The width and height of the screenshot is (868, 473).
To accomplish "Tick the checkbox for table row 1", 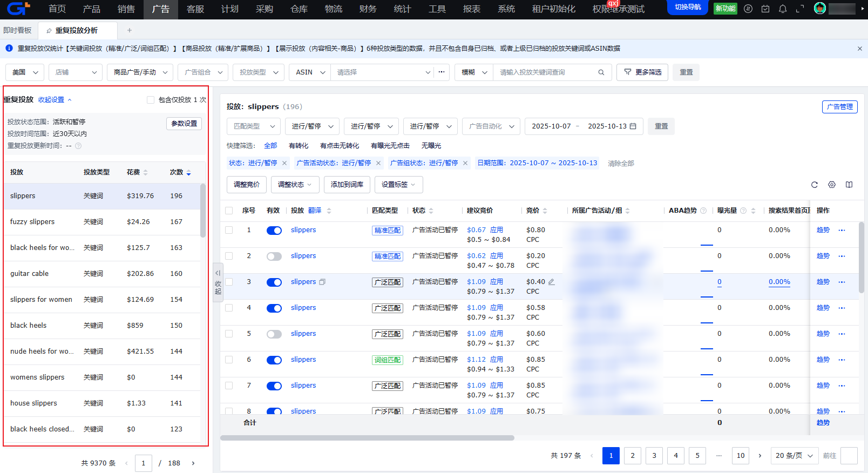I will click(x=229, y=230).
